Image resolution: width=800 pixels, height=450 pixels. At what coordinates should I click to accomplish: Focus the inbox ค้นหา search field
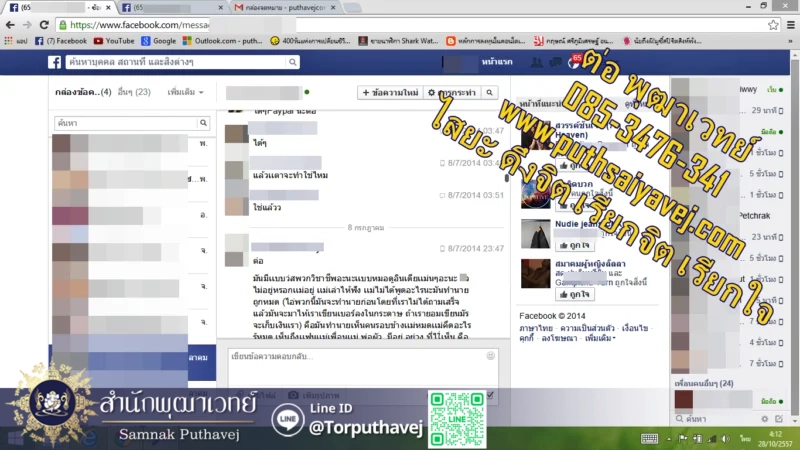point(126,123)
